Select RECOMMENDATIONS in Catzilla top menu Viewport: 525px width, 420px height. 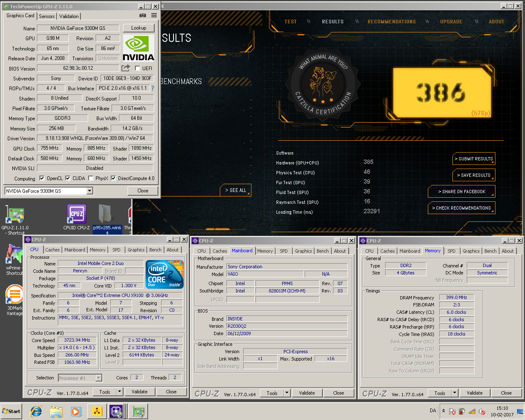(x=392, y=22)
